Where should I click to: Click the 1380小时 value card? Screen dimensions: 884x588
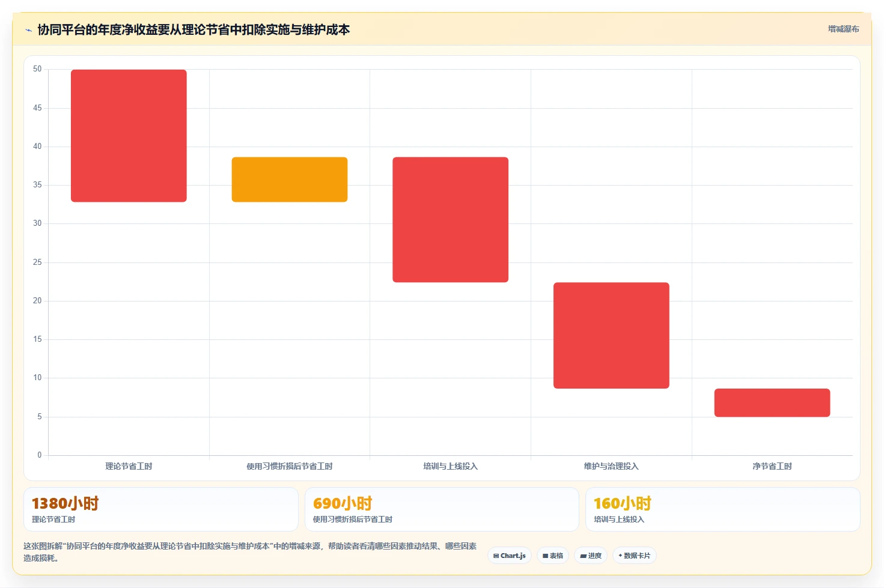[x=161, y=509]
